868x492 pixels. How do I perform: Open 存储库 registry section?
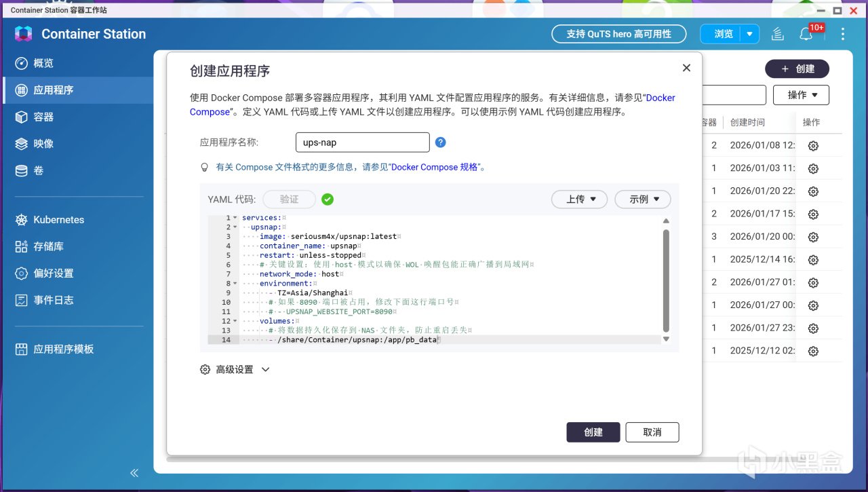click(x=77, y=246)
